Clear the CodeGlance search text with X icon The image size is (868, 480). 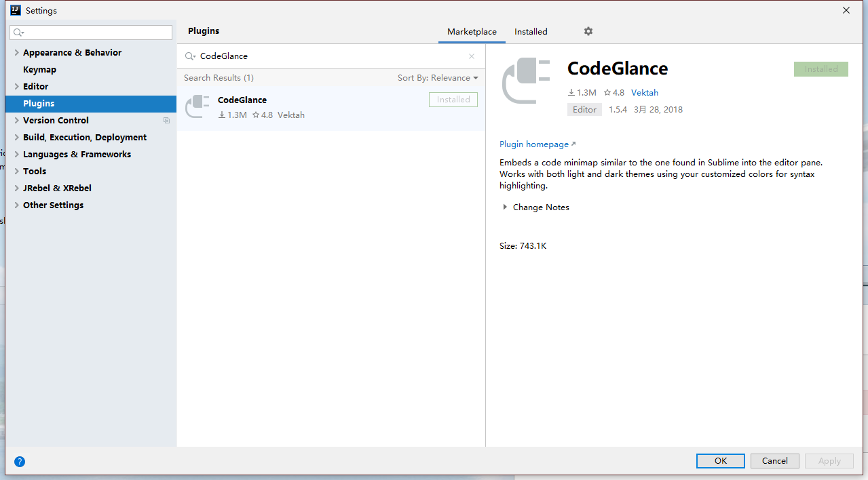coord(472,56)
